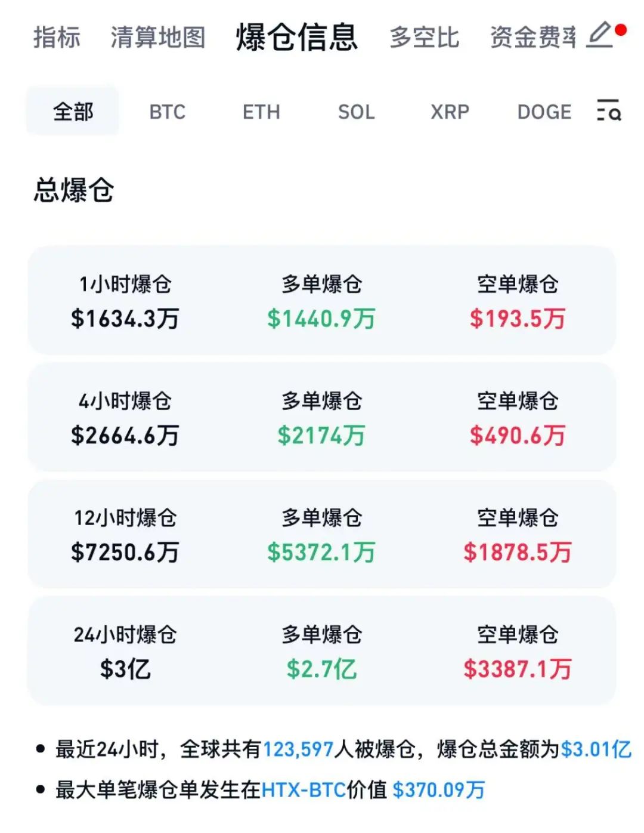Click the HTX-BTC link
The width and height of the screenshot is (644, 833).
point(304,789)
